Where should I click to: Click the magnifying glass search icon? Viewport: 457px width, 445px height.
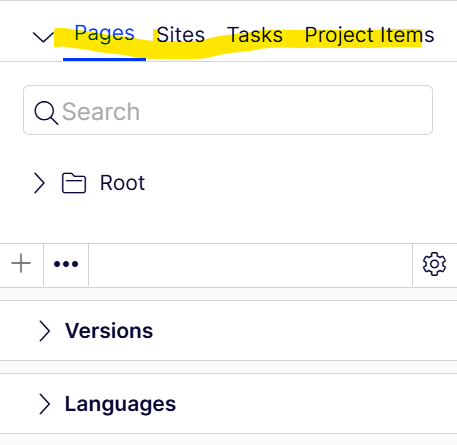click(x=46, y=113)
